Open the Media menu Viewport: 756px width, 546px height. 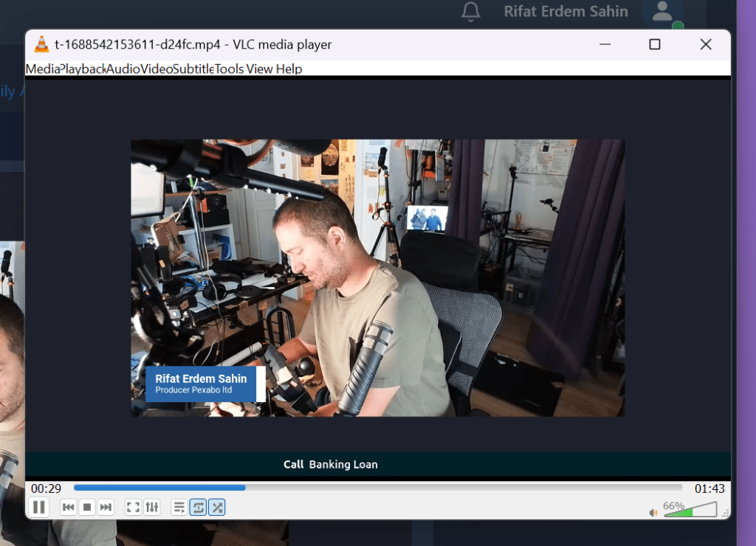coord(42,69)
